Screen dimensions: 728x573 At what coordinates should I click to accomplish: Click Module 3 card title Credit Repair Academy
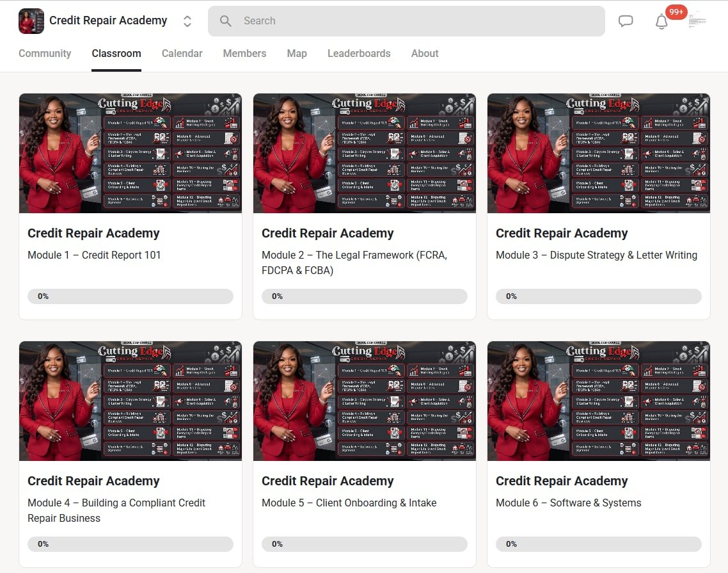[x=562, y=233]
